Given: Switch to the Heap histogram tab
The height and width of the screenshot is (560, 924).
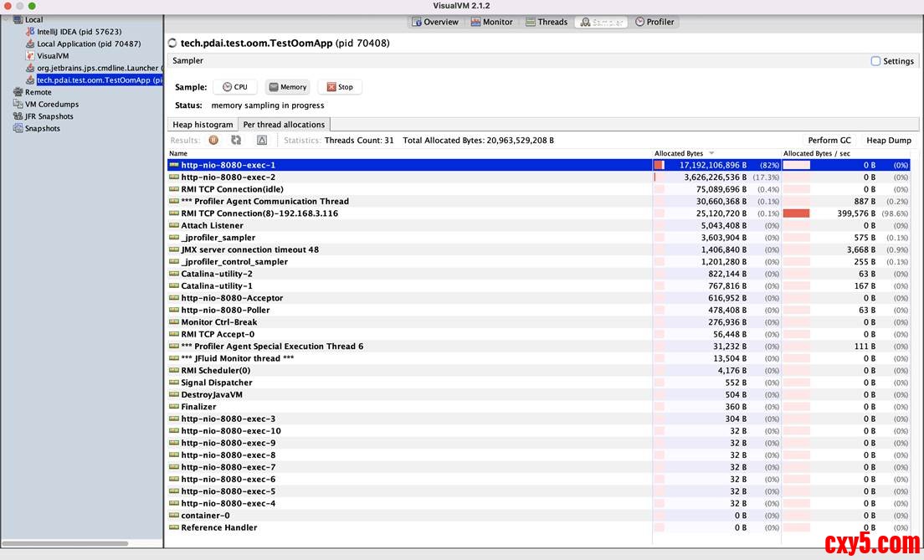Looking at the screenshot, I should pyautogui.click(x=203, y=125).
